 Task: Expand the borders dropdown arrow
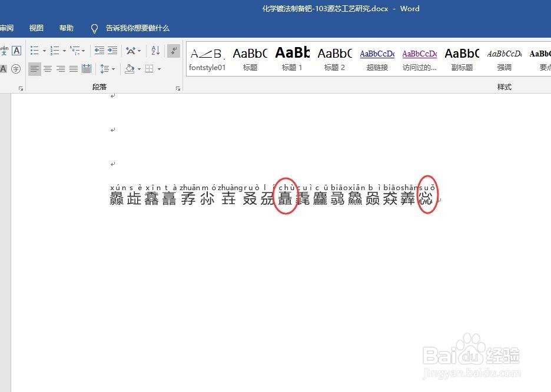coord(158,69)
